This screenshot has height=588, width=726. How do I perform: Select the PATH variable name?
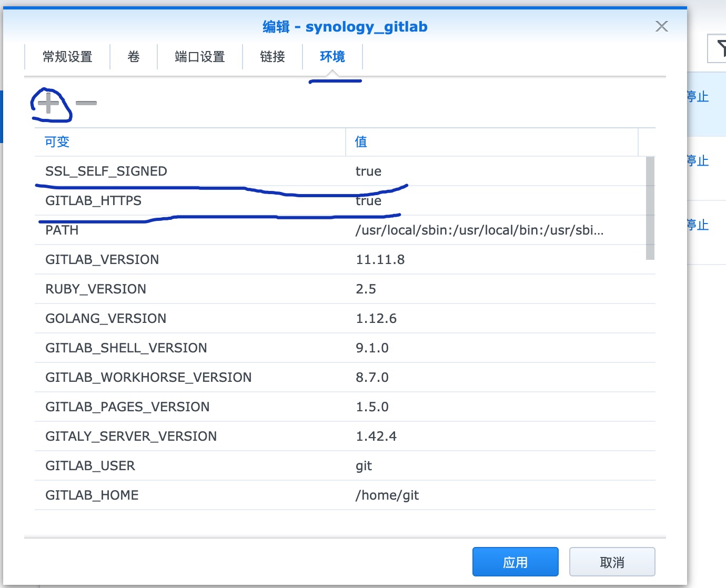pyautogui.click(x=62, y=230)
